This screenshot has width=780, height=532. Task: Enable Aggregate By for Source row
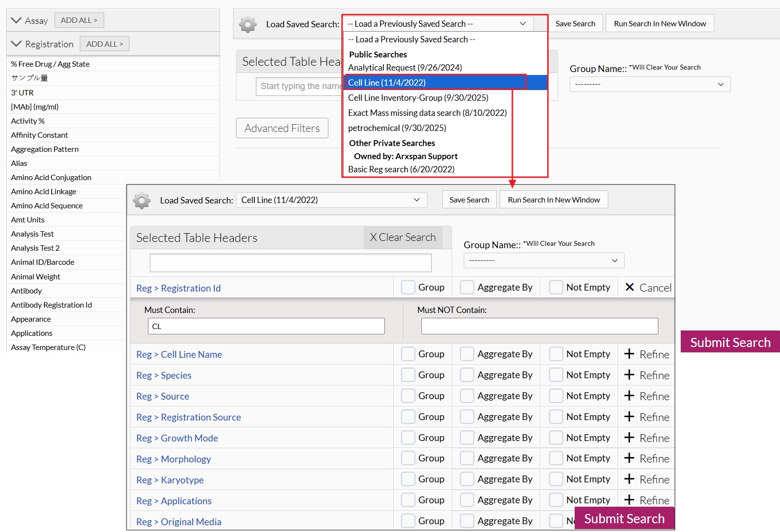[467, 396]
